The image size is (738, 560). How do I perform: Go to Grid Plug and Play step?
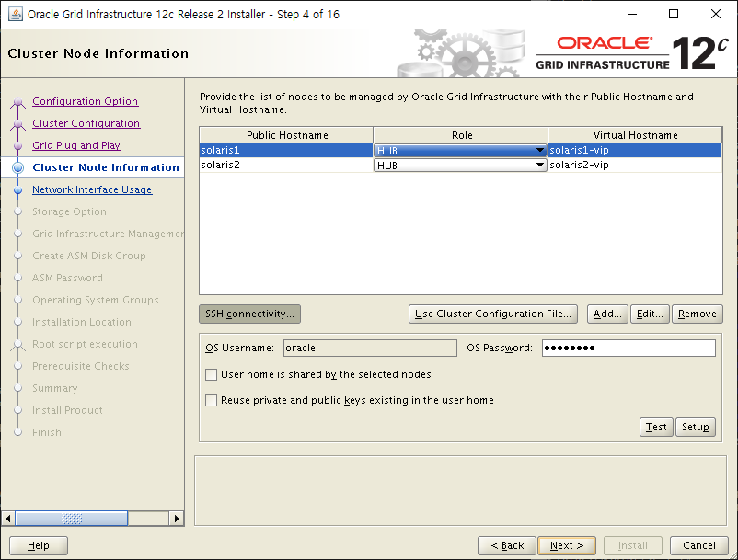(x=76, y=146)
